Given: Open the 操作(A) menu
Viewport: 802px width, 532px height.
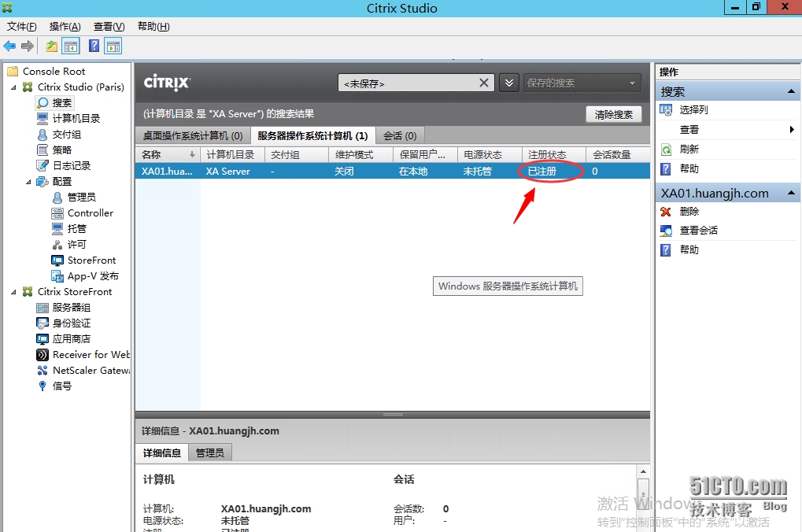Looking at the screenshot, I should [65, 27].
